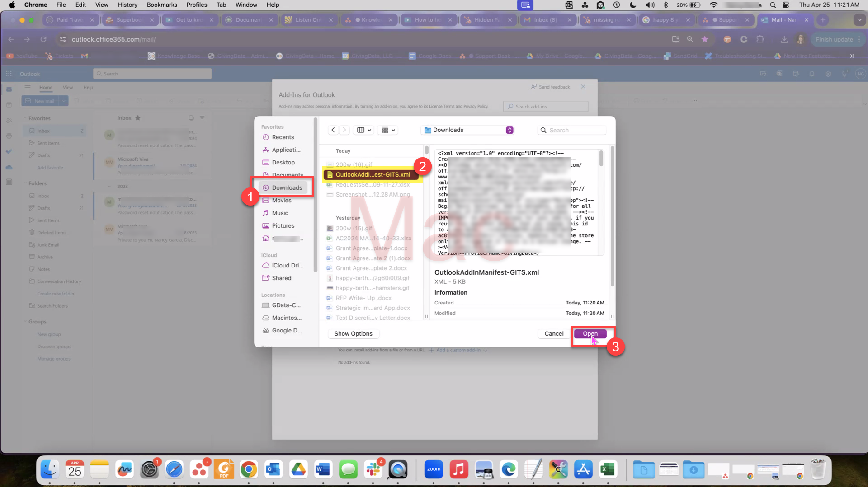The image size is (868, 487).
Task: Toggle the bookmark star in the address bar
Action: pyautogui.click(x=705, y=39)
